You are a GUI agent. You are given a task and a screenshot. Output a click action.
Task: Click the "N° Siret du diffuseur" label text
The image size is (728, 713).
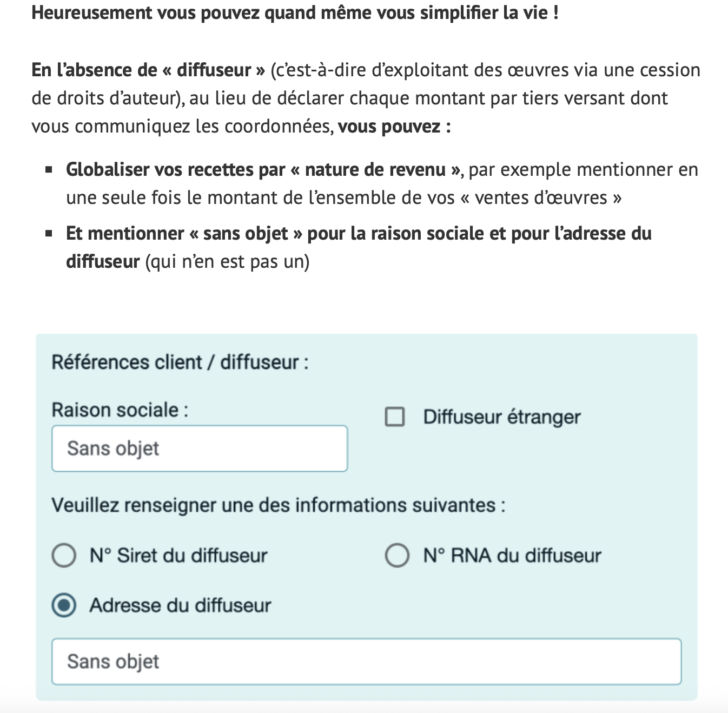(178, 556)
